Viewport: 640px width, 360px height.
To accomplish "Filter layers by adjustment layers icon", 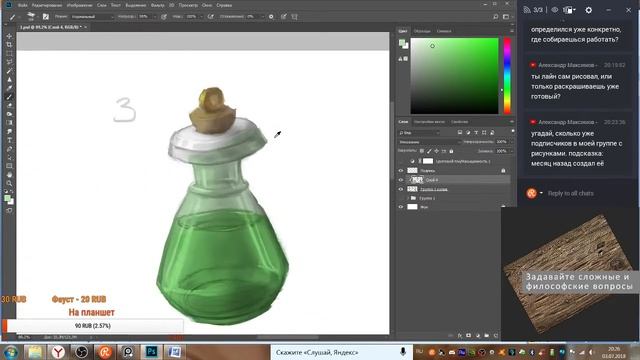I will click(468, 133).
